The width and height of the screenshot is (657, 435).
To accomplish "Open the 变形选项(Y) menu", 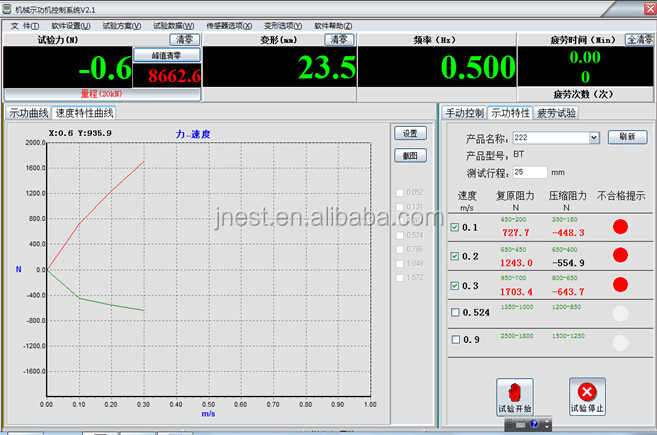I will [283, 26].
